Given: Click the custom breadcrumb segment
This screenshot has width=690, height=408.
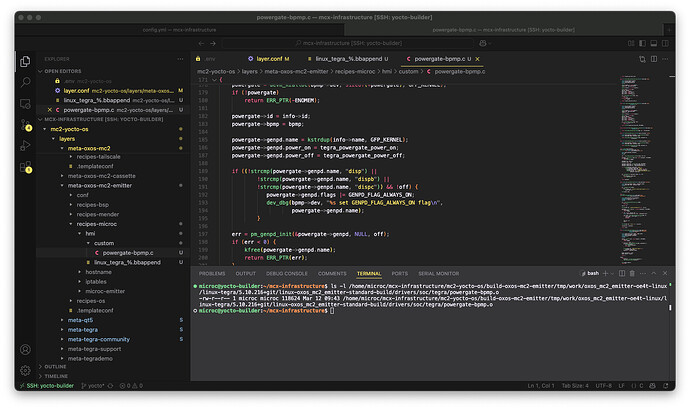Looking at the screenshot, I should (408, 71).
